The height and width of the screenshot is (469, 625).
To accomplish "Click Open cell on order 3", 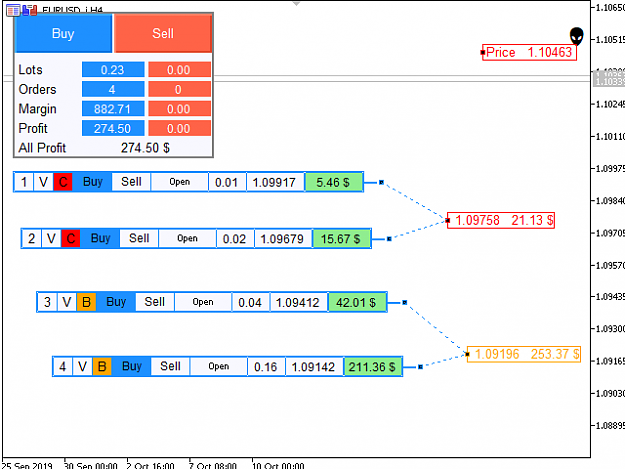I will click(x=203, y=302).
